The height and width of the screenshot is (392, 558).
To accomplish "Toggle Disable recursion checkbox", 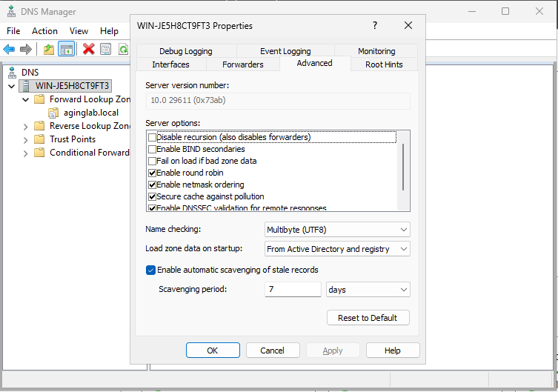I will coord(153,137).
